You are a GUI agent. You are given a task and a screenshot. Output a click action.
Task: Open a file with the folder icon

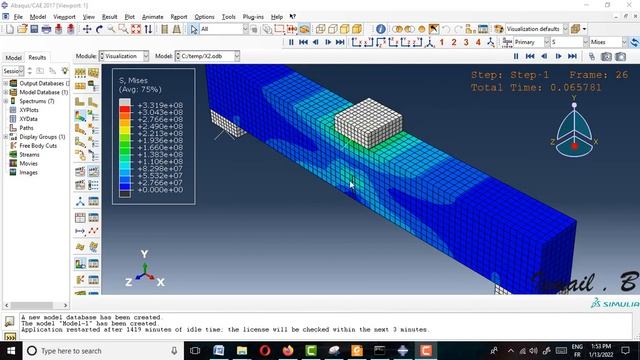22,29
